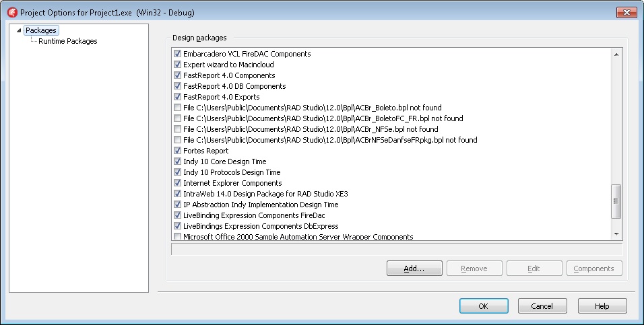Viewport: 644px width, 325px height.
Task: Check Microsoft Office 2000 Sample Automation checkbox
Action: [x=177, y=236]
